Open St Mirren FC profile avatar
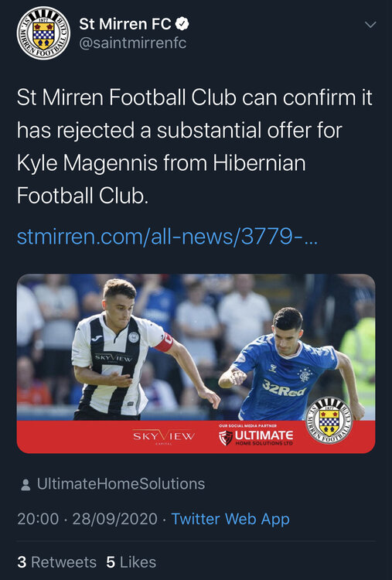The width and height of the screenshot is (392, 580). click(x=43, y=33)
